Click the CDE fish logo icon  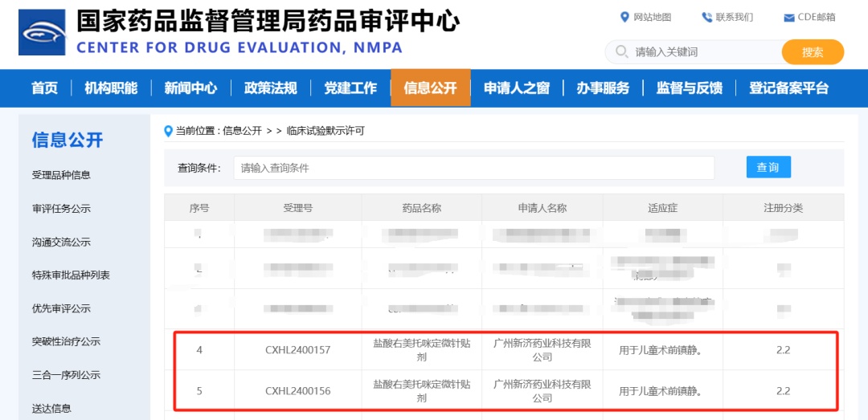(43, 32)
